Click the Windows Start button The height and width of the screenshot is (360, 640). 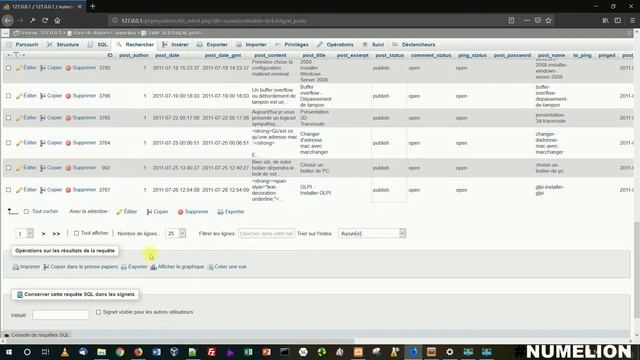9,352
